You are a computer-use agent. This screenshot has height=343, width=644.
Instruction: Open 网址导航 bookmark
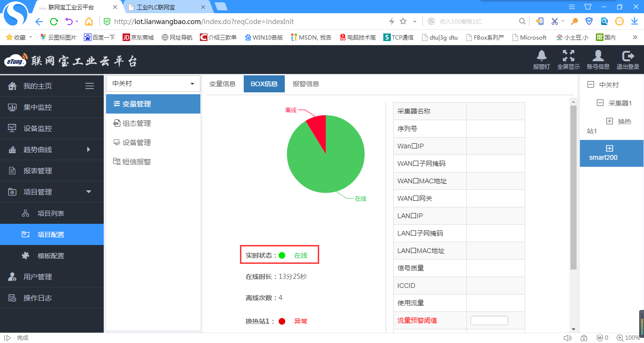pos(177,37)
